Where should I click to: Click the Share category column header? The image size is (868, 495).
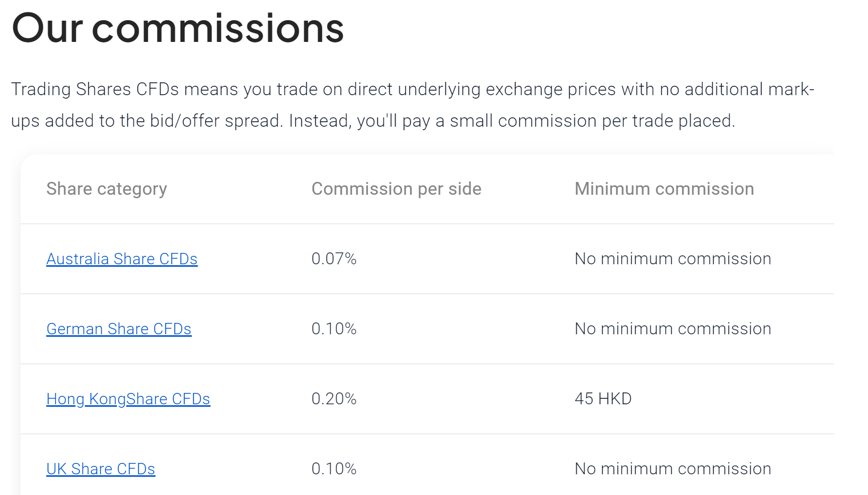(x=107, y=189)
